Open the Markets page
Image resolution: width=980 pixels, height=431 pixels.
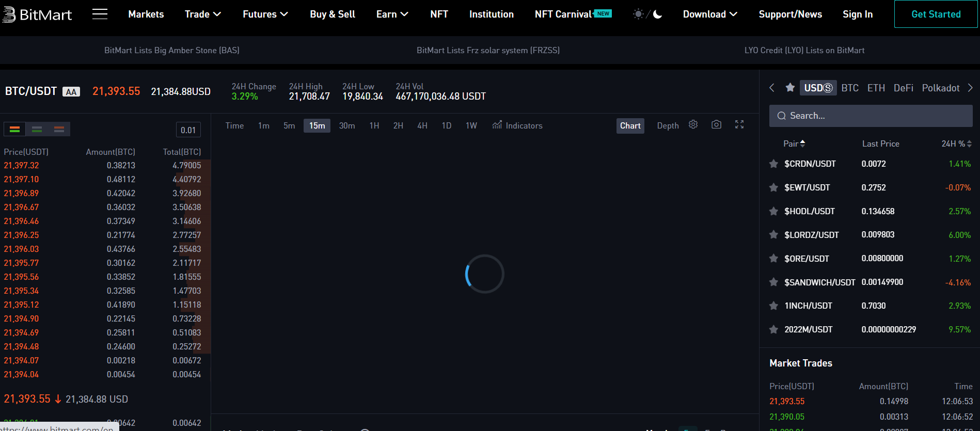point(146,14)
